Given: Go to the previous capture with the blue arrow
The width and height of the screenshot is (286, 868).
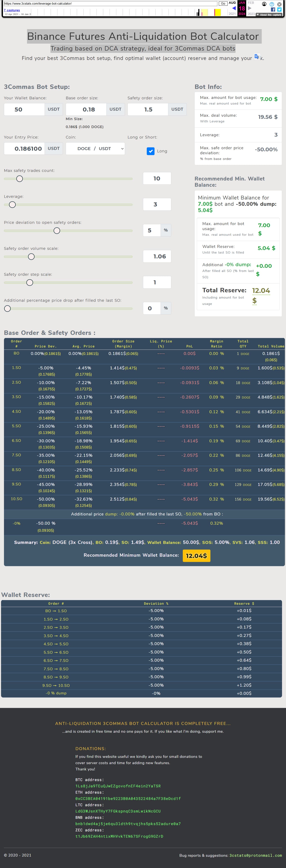Looking at the screenshot, I should click(234, 8).
